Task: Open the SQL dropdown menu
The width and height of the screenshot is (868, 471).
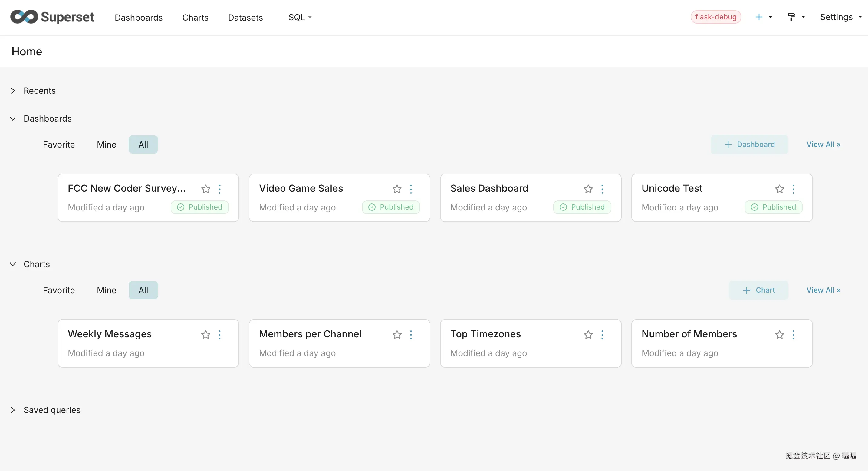Action: [300, 17]
